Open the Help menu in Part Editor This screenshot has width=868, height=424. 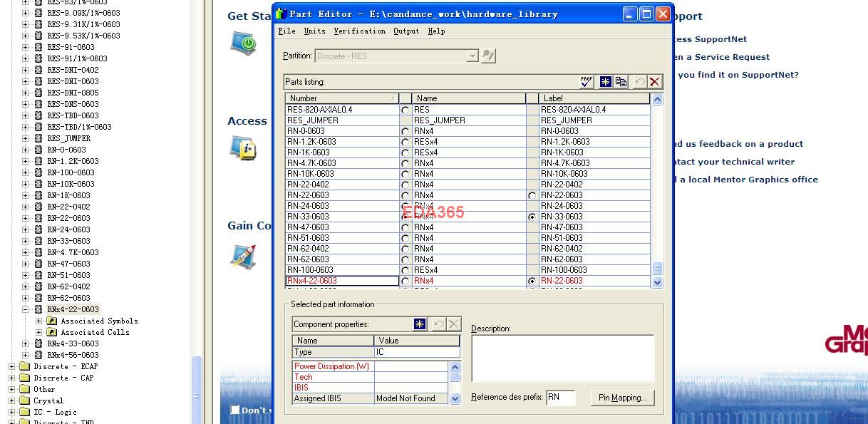pyautogui.click(x=436, y=31)
